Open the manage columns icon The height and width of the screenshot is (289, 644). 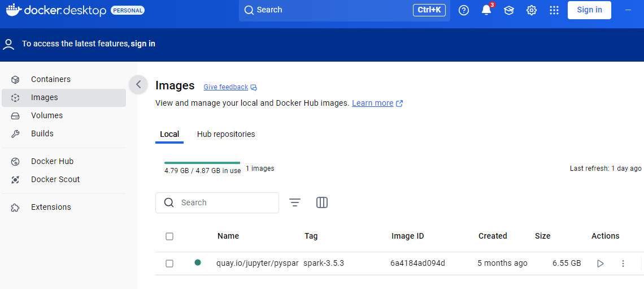click(322, 202)
